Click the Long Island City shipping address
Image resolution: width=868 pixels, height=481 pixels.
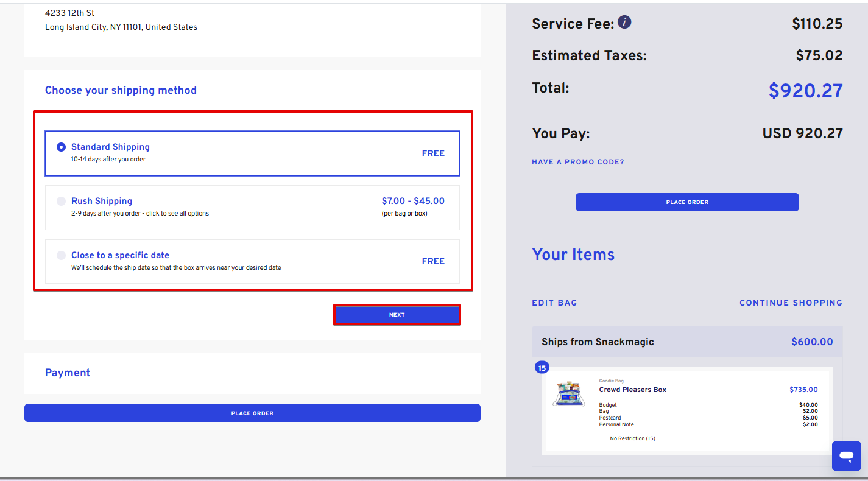121,27
